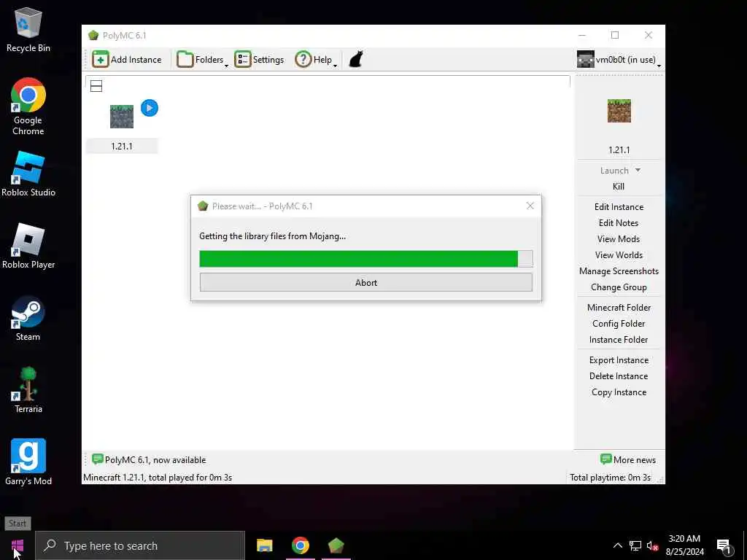747x560 pixels.
Task: Click the Total playtime status text
Action: pyautogui.click(x=611, y=478)
